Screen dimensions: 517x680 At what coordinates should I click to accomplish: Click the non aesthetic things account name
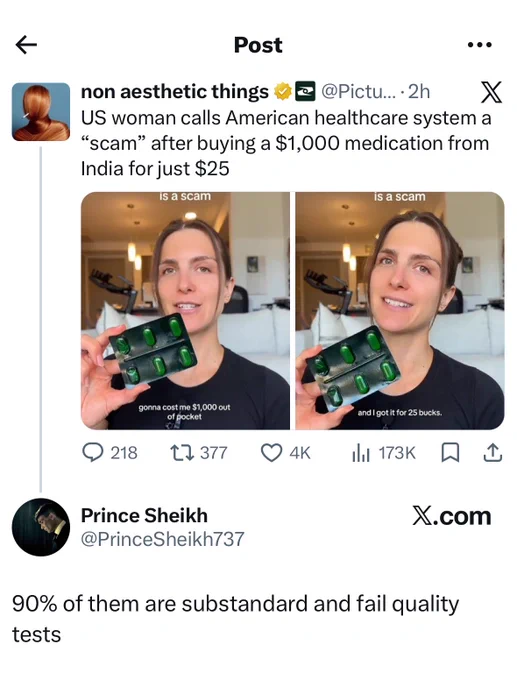click(175, 92)
